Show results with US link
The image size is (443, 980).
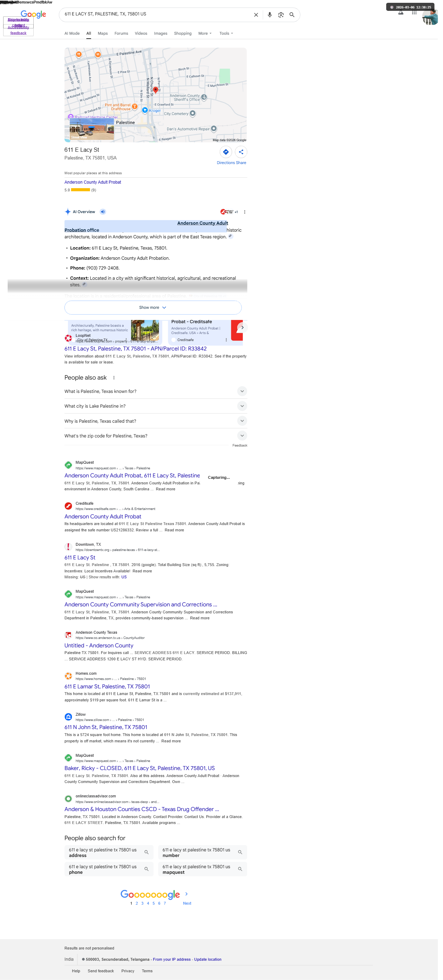point(124,577)
